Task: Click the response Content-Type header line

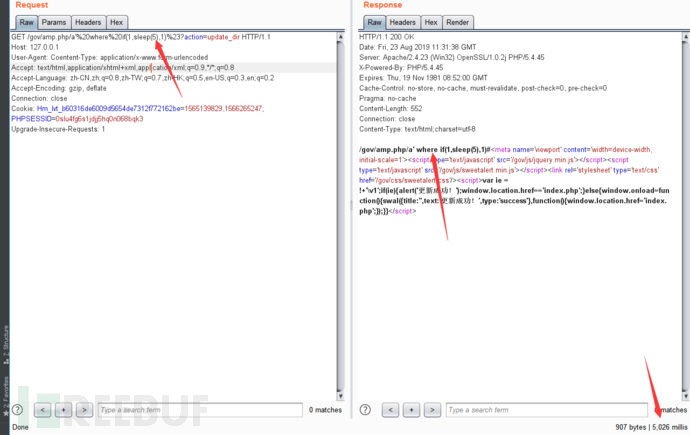Action: (417, 129)
